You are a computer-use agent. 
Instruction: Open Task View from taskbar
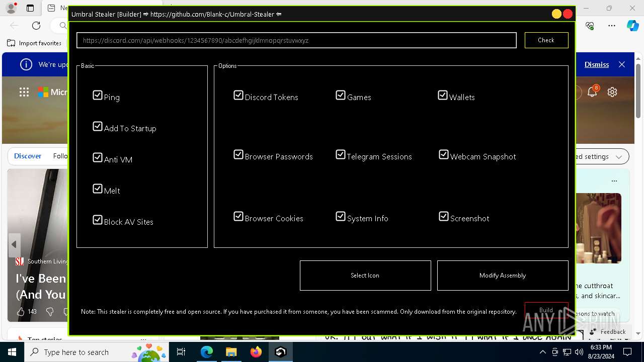tap(182, 352)
